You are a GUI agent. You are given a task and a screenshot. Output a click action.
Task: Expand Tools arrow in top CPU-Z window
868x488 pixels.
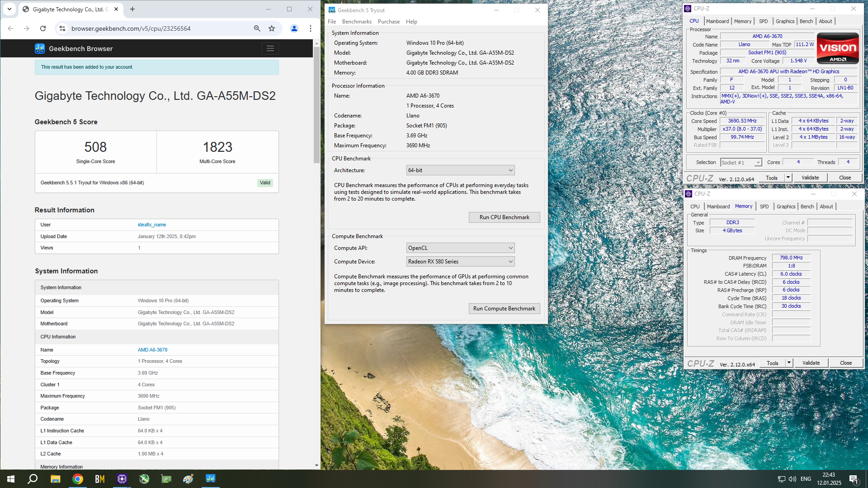(x=788, y=178)
